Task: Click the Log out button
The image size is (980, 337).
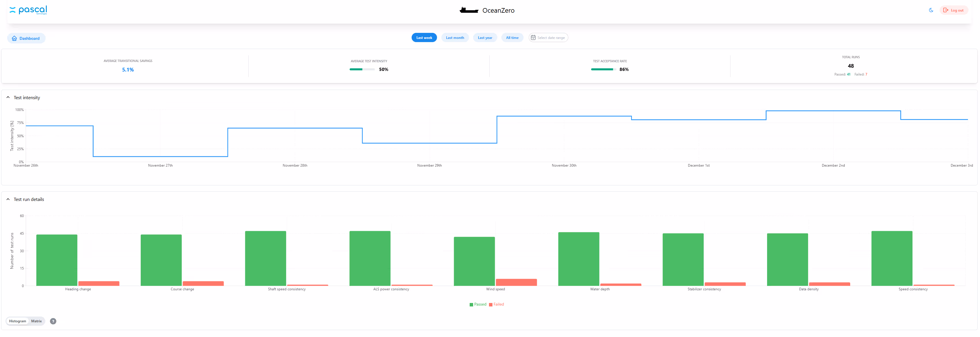Action: [954, 10]
